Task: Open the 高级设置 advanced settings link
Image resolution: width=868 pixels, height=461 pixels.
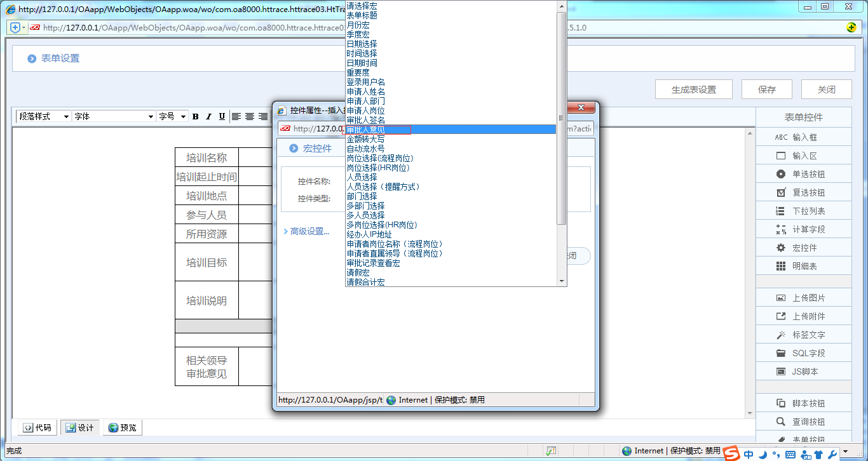Action: (307, 231)
